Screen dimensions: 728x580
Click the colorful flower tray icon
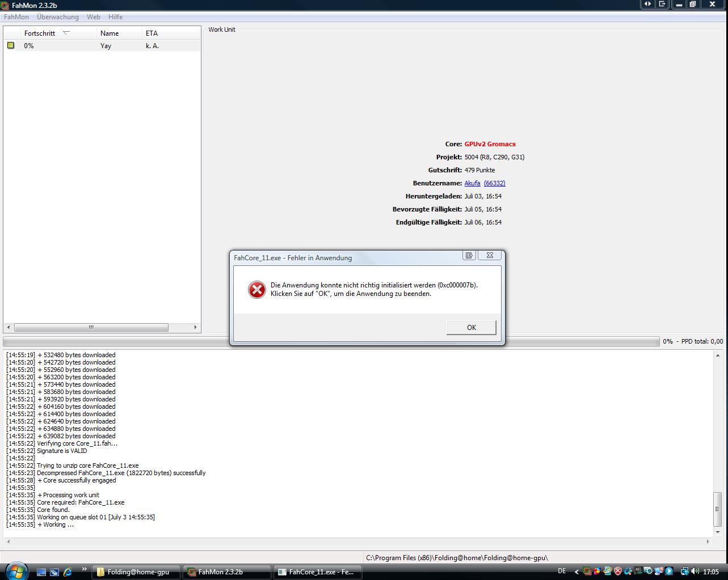(x=597, y=571)
